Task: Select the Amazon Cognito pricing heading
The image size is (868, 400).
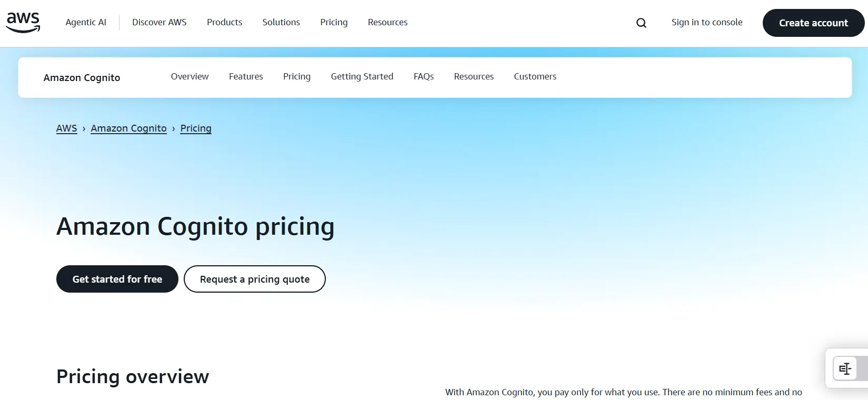Action: point(195,227)
